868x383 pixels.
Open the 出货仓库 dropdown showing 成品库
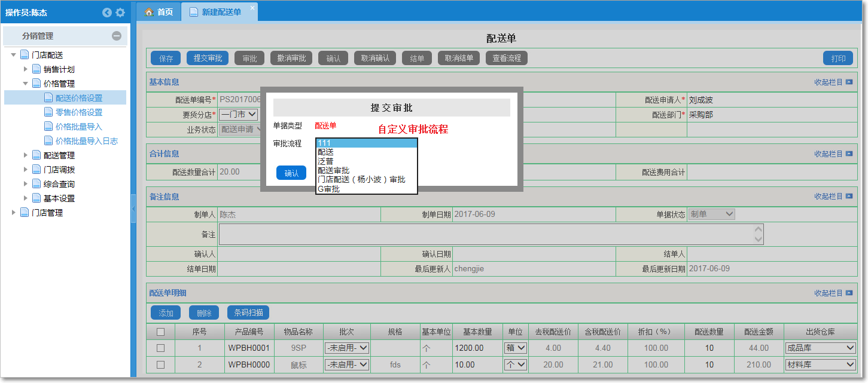click(x=820, y=347)
